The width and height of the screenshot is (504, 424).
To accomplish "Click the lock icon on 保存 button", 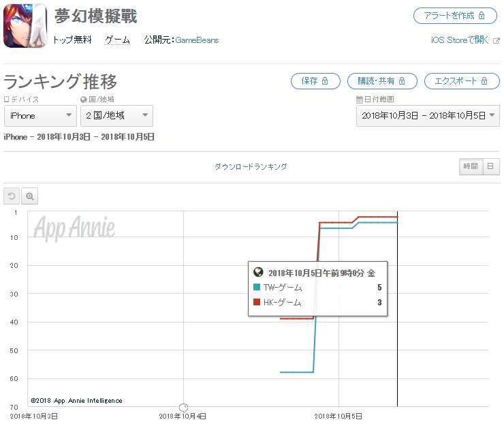I will pyautogui.click(x=325, y=80).
